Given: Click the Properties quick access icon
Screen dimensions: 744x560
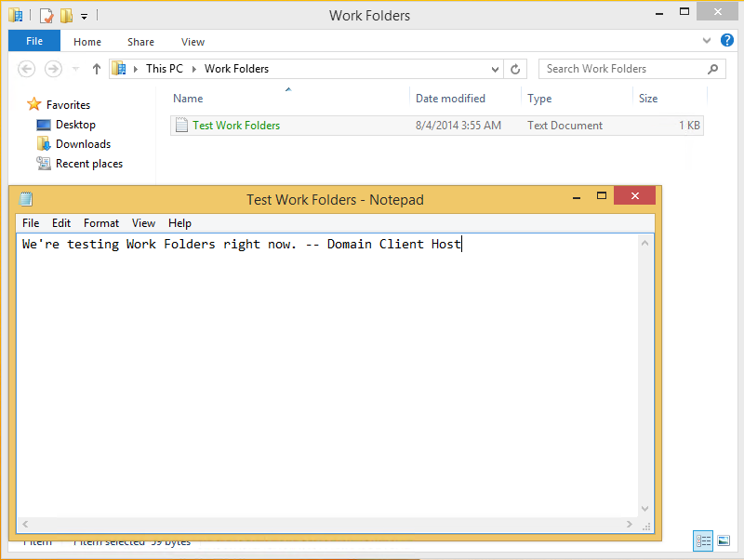Looking at the screenshot, I should point(46,16).
